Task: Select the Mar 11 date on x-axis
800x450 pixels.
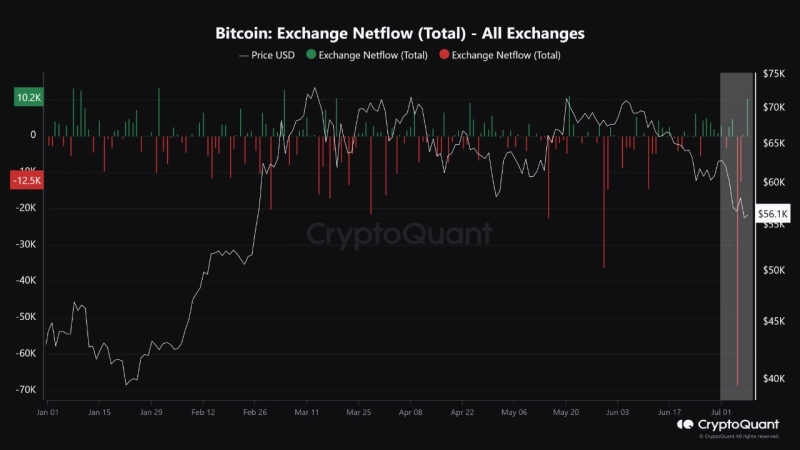Action: coord(306,411)
